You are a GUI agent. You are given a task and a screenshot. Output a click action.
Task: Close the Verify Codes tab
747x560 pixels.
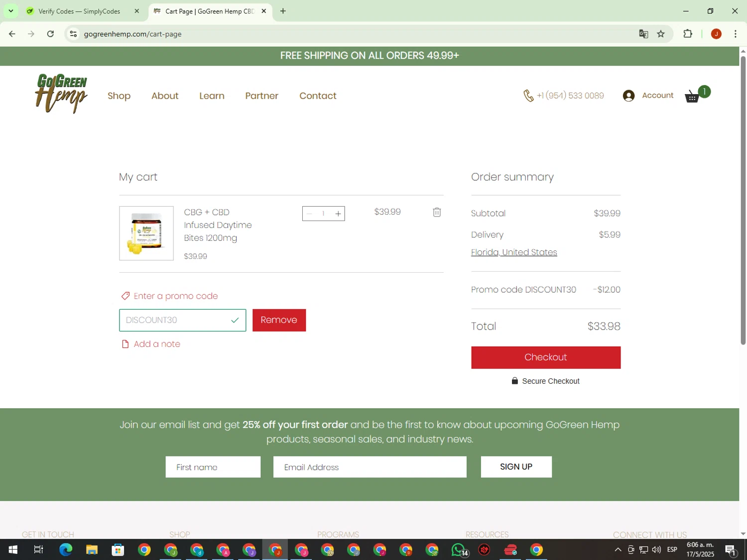click(137, 11)
